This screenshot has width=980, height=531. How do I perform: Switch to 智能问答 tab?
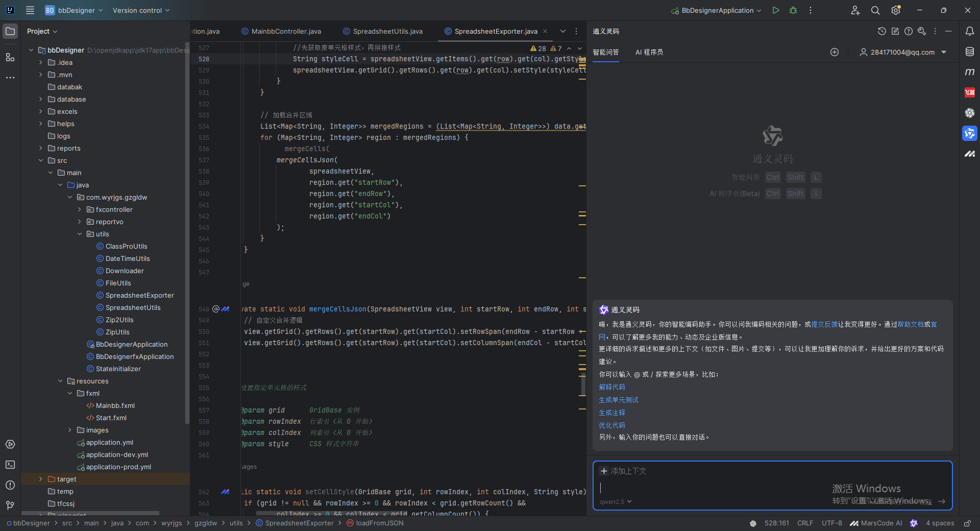[x=606, y=52]
